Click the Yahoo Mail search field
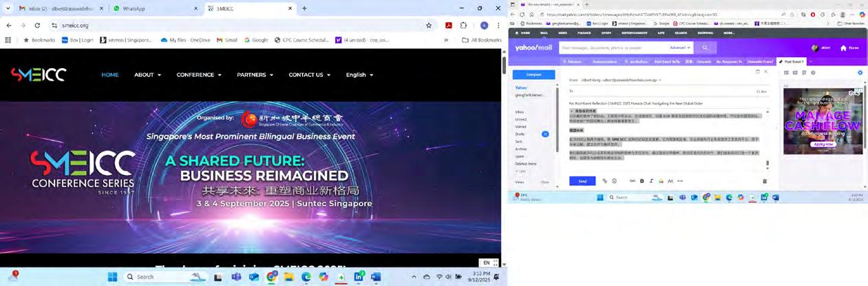The image size is (868, 286). point(613,48)
